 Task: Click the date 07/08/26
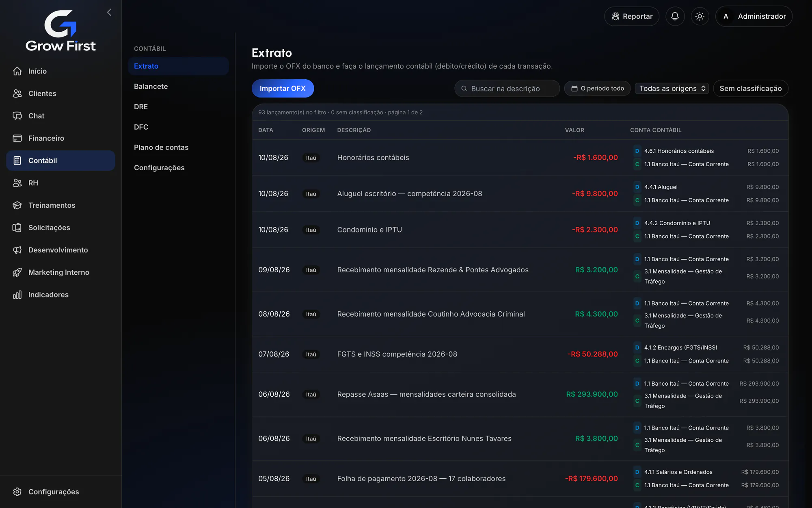coord(274,354)
